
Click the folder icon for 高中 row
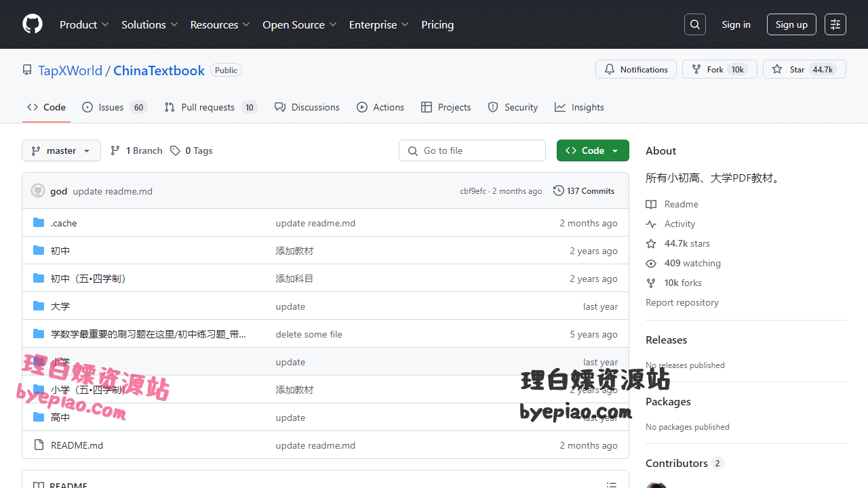pyautogui.click(x=39, y=418)
